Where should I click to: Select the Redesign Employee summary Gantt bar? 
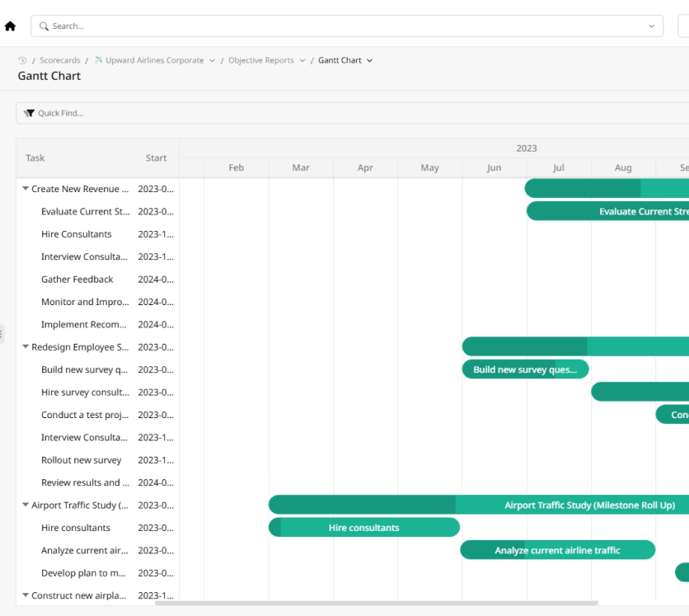pyautogui.click(x=575, y=347)
